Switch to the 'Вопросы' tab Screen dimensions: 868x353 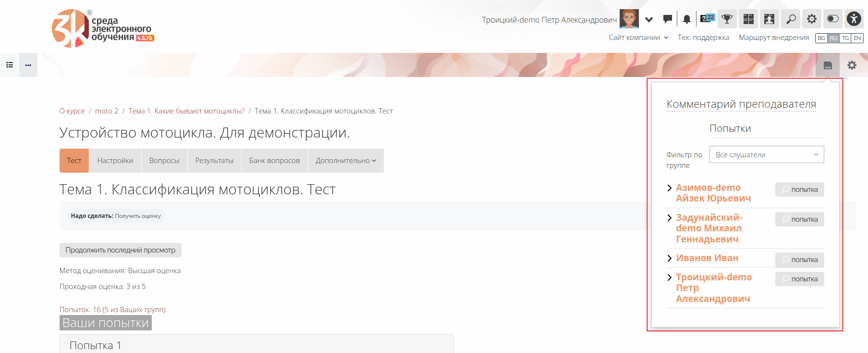[164, 161]
